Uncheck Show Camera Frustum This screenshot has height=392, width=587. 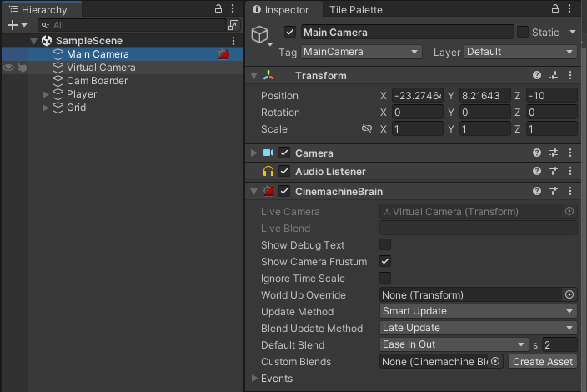point(385,261)
